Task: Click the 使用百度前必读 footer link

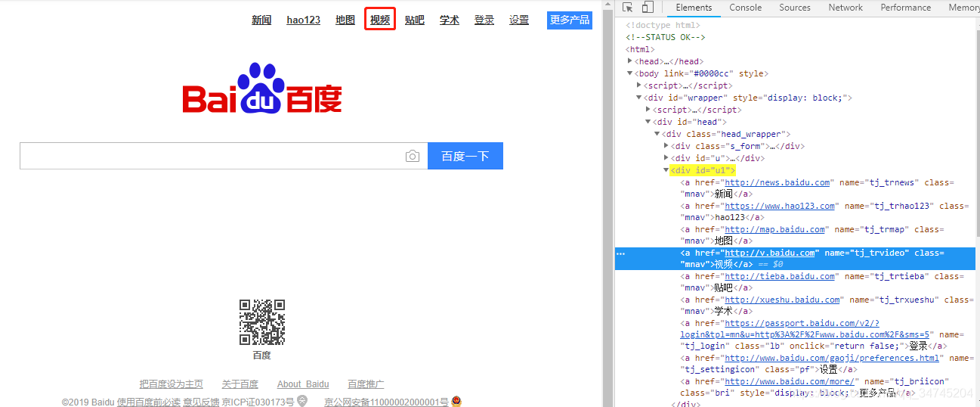Action: pyautogui.click(x=149, y=402)
